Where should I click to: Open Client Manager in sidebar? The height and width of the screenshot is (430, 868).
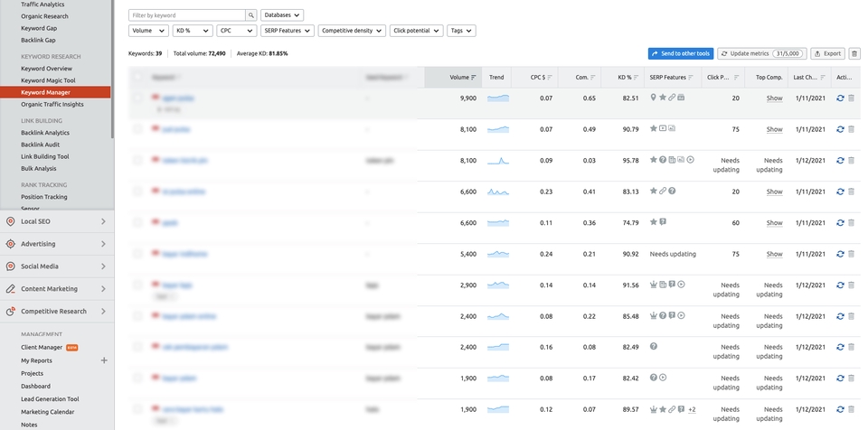[x=42, y=348]
